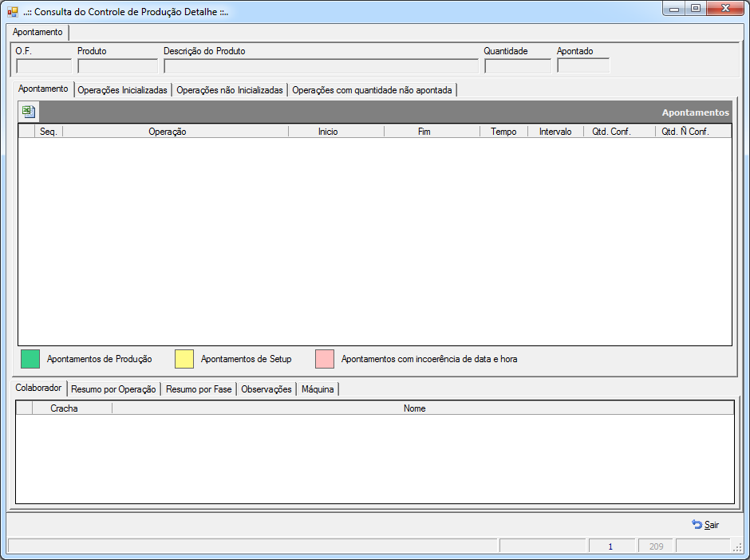
Task: Close the Consulta do Controle de Produção window
Action: click(725, 9)
